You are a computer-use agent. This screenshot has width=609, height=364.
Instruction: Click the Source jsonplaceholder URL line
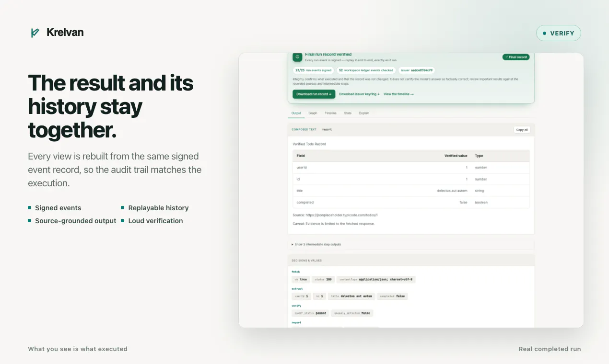[x=335, y=215]
